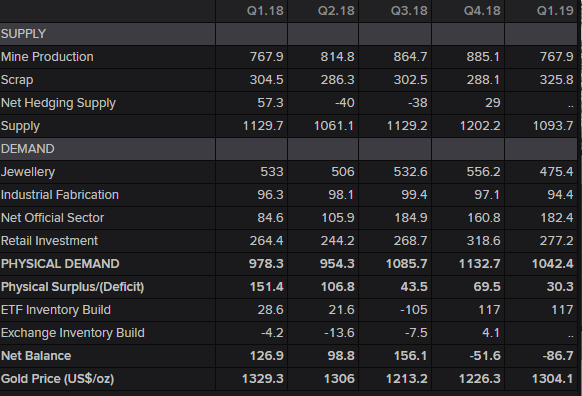582x396 pixels.
Task: Select the Net Official Sector label
Action: pos(52,218)
